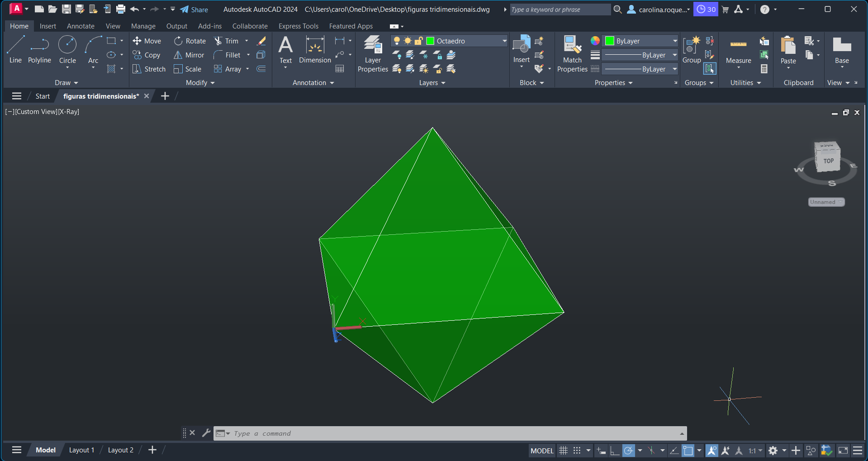Expand the ByLayer color dropdown
Viewport: 868px width, 461px height.
pos(675,41)
